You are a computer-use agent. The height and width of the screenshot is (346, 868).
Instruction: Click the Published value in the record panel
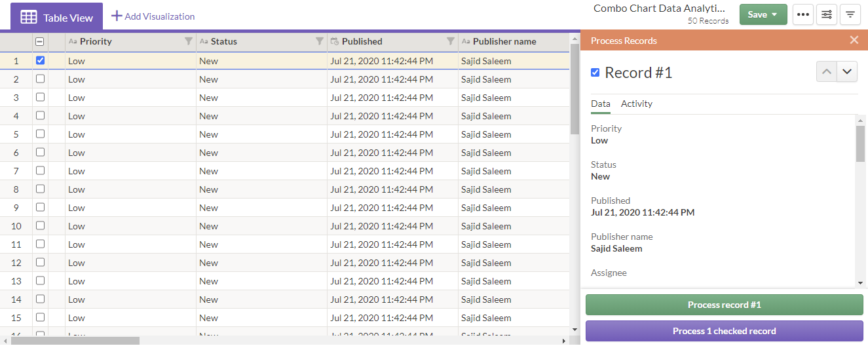[643, 212]
